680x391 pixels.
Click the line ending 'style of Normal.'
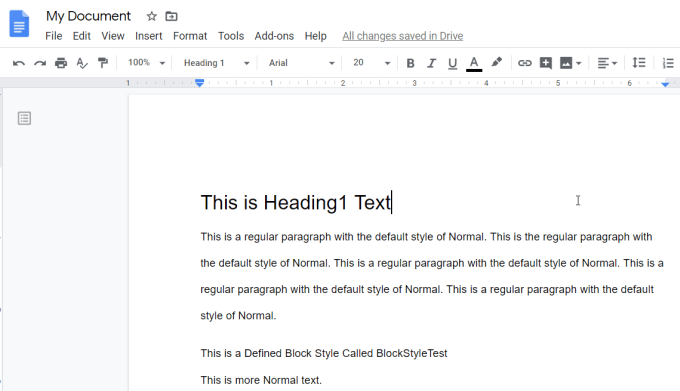click(238, 316)
